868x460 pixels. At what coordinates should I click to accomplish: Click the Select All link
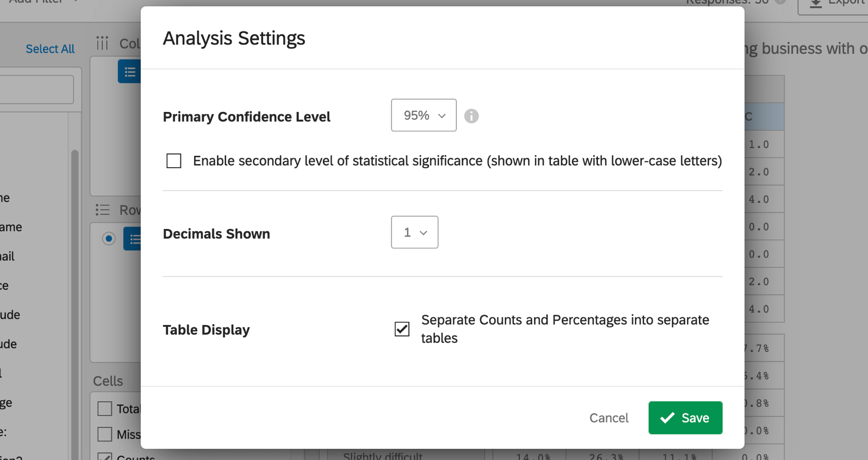50,49
